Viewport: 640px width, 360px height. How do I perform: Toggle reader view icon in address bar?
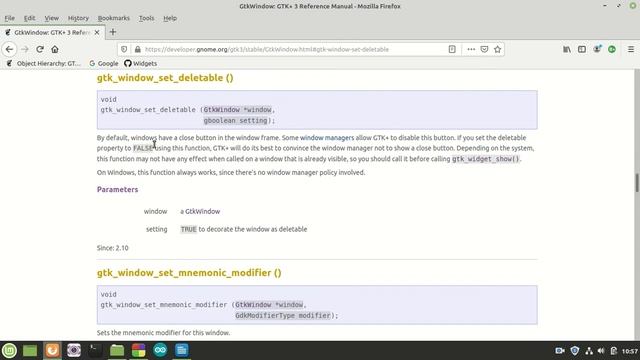pos(452,49)
